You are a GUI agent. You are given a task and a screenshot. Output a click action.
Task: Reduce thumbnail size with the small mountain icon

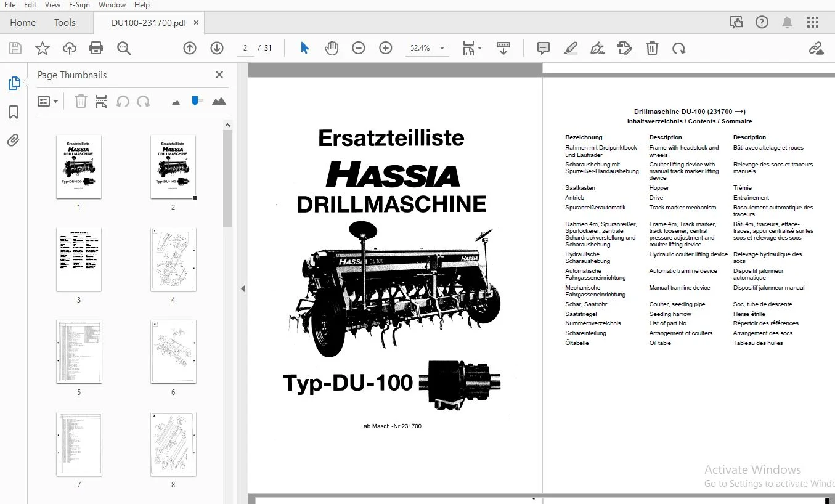(176, 102)
